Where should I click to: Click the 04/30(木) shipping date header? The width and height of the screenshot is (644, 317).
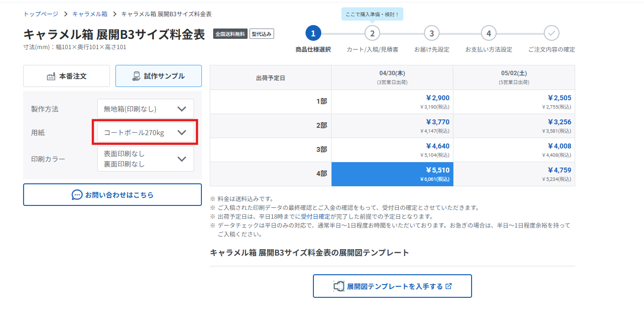click(x=392, y=77)
